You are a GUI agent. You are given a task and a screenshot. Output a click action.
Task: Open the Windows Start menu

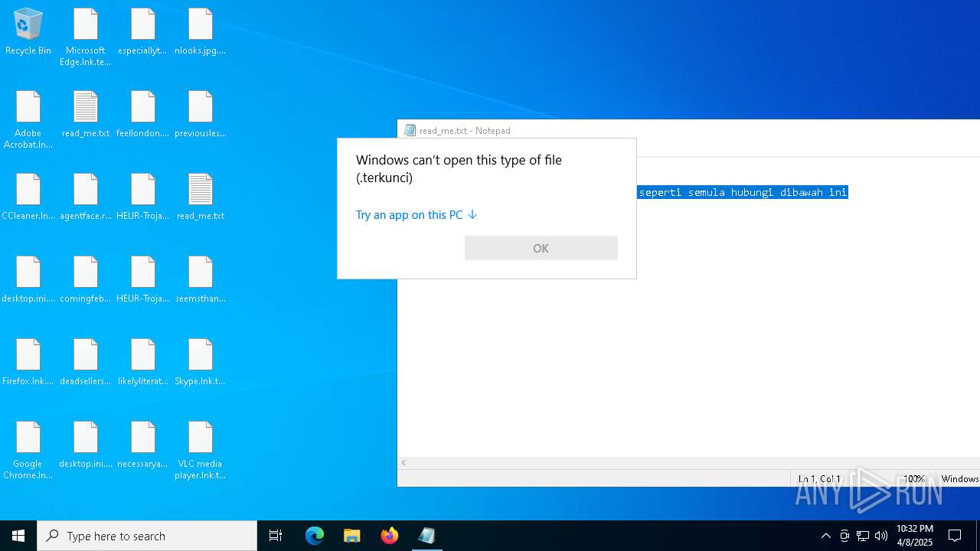pyautogui.click(x=18, y=536)
